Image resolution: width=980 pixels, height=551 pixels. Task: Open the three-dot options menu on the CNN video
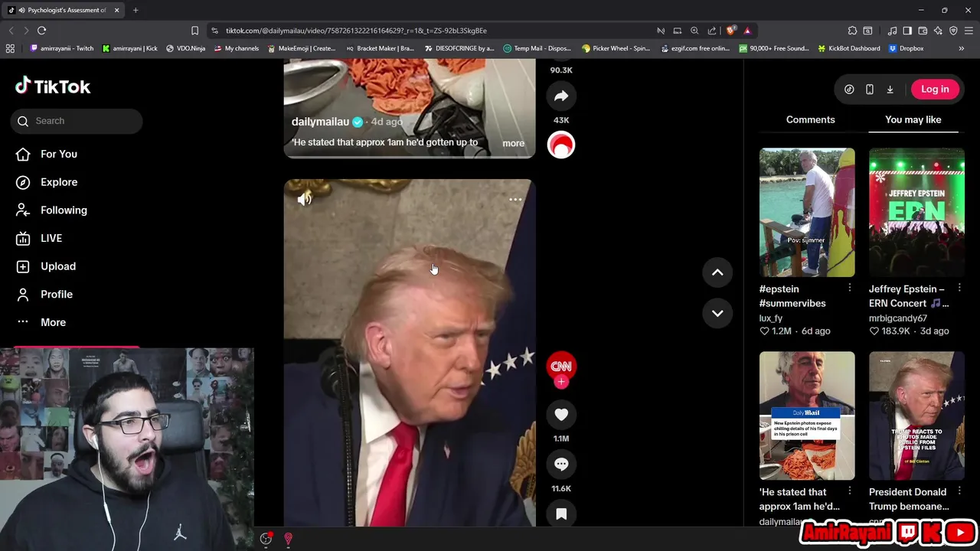(515, 200)
